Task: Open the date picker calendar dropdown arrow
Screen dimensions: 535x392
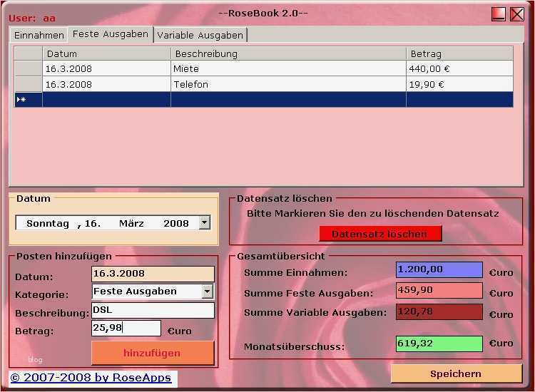Action: (x=205, y=223)
